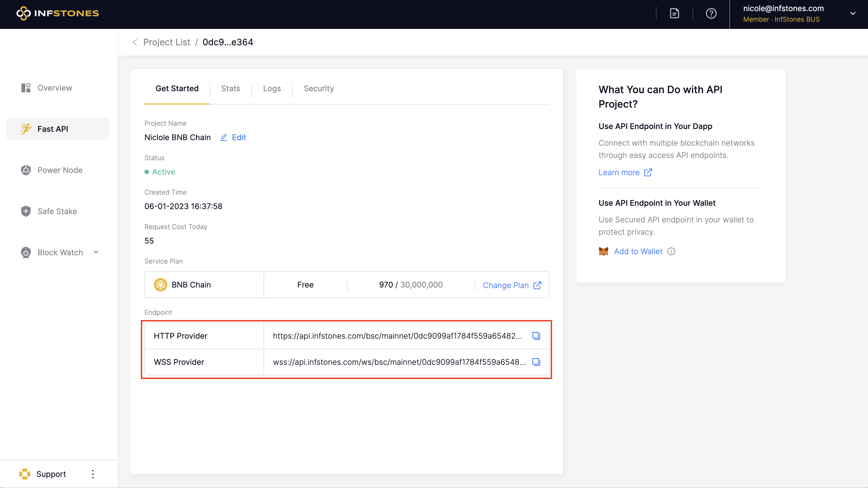This screenshot has width=868, height=488.
Task: Switch to the Stats tab
Action: click(230, 89)
